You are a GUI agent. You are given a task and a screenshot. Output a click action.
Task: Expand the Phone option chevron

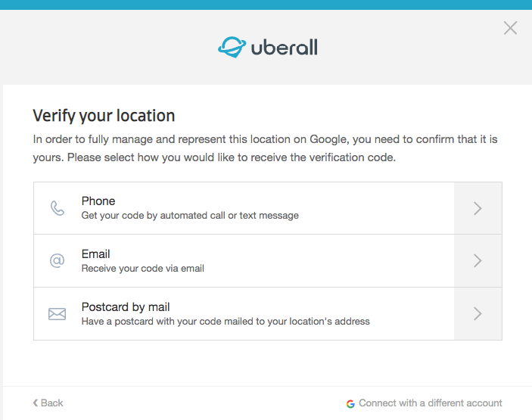(478, 208)
